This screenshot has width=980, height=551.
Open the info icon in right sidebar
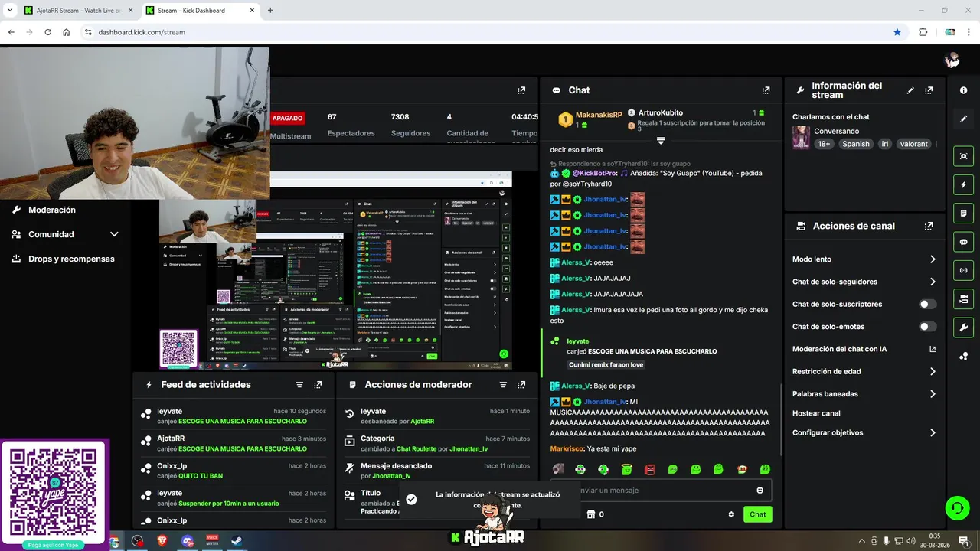click(963, 90)
